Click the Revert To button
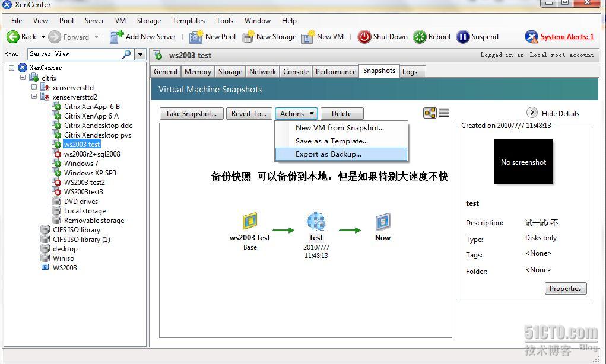This screenshot has width=606, height=364. tap(249, 113)
